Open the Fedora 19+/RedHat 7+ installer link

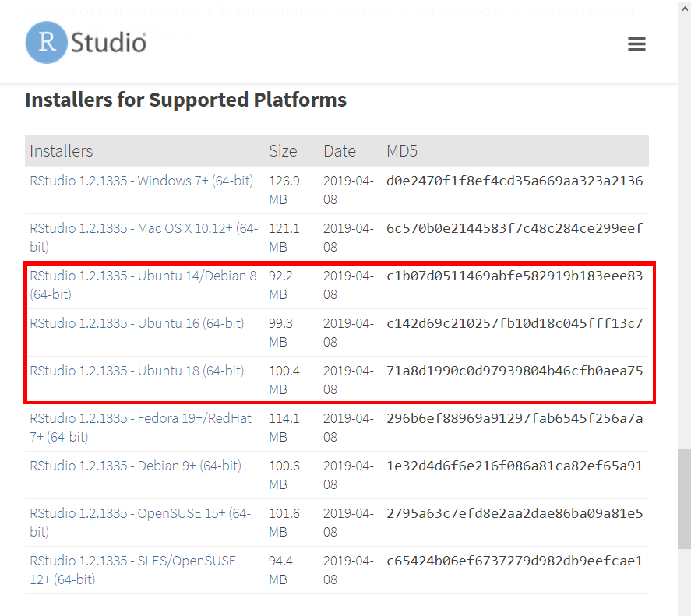[140, 419]
